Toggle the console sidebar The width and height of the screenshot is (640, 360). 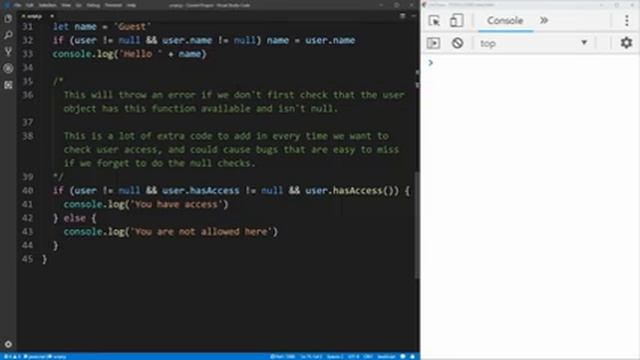tap(433, 43)
